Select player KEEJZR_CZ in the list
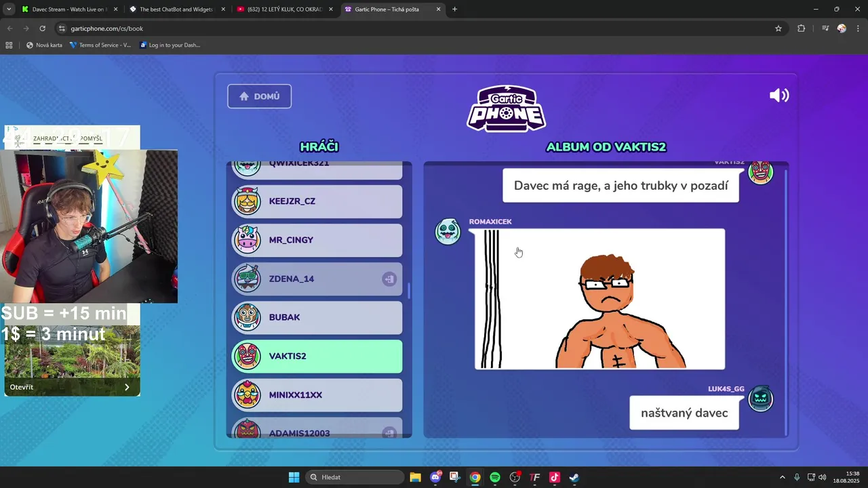This screenshot has height=488, width=868. (x=317, y=201)
